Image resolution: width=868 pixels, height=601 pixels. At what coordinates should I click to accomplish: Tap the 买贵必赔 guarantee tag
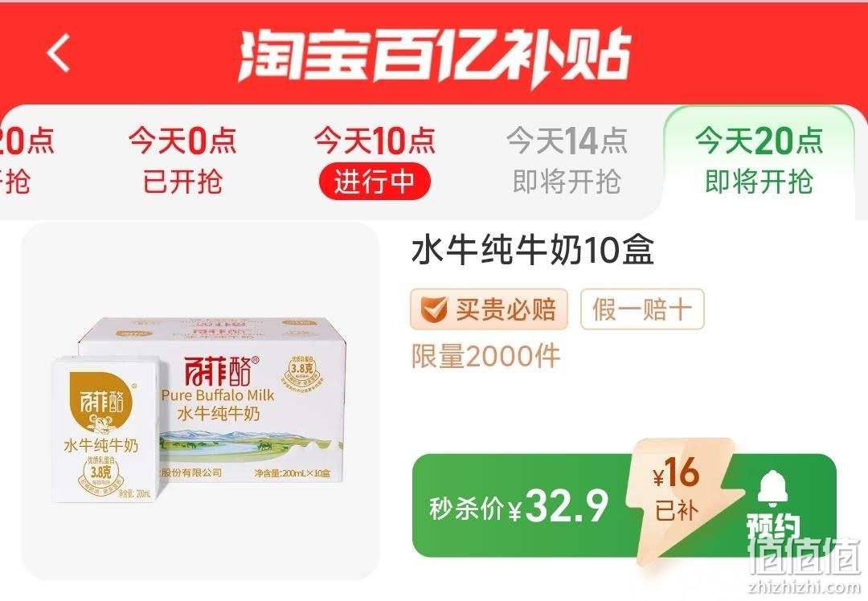click(489, 309)
